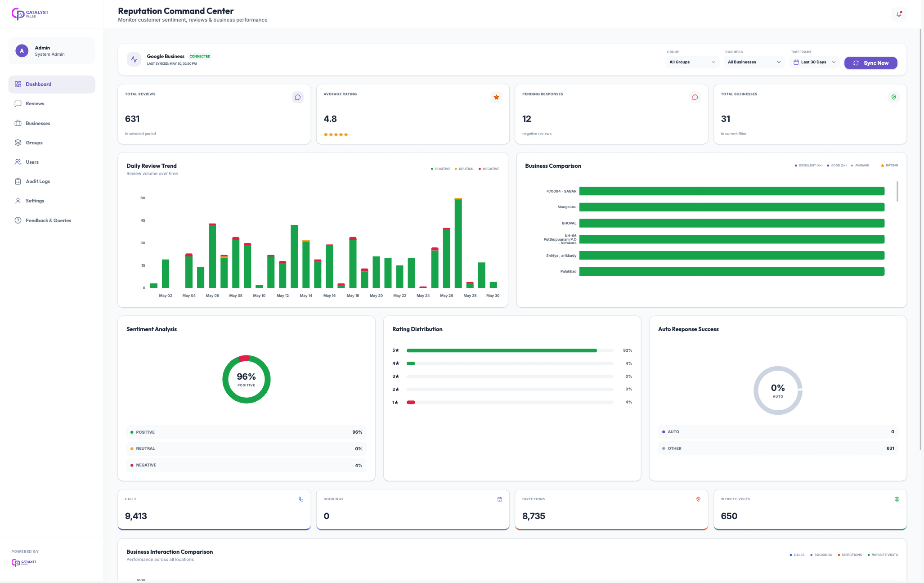924x583 pixels.
Task: Toggle Positive legend in Daily Review Trend
Action: 440,169
